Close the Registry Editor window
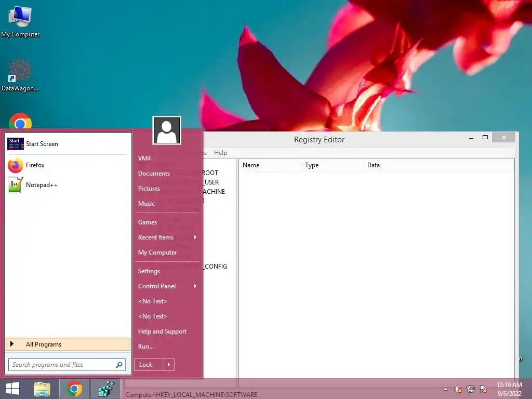The width and height of the screenshot is (532, 399). (x=503, y=137)
